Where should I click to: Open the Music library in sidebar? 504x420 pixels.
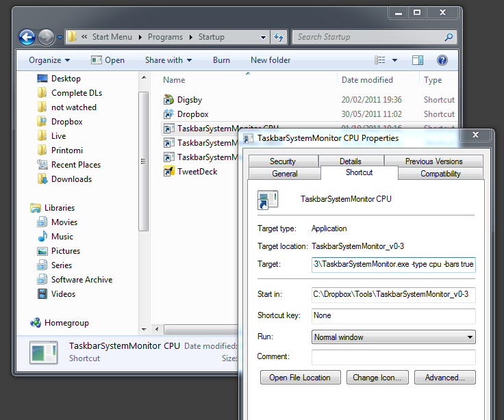(62, 237)
